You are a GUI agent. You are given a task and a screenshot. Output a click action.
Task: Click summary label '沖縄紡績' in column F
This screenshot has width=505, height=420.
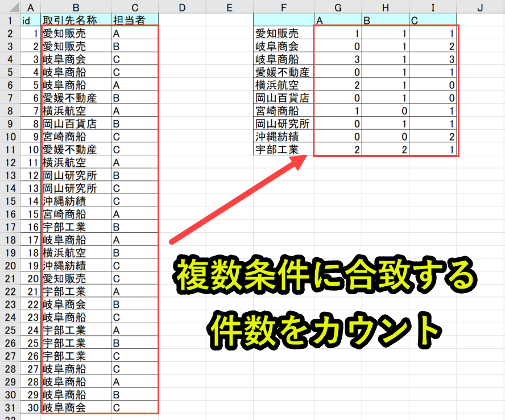284,136
